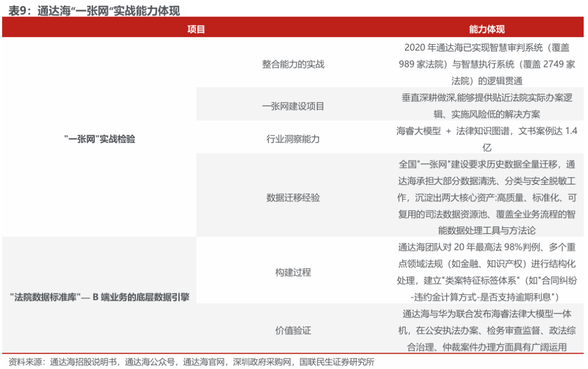Click the "法院数据标准库" B端业务 category cell
588x369 pixels.
point(100,297)
